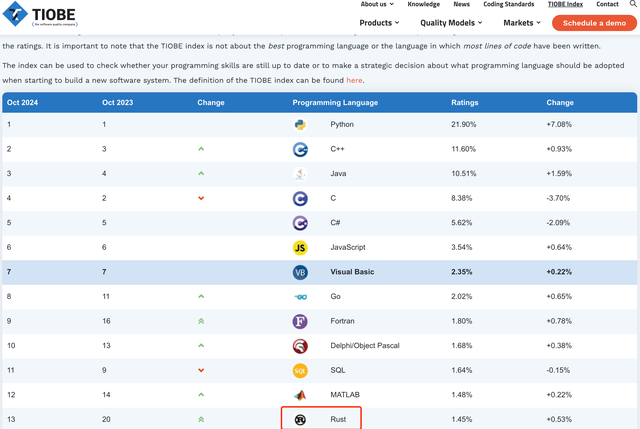Screen dimensions: 640x429
Task: Click the SQL logo icon
Action: (300, 371)
